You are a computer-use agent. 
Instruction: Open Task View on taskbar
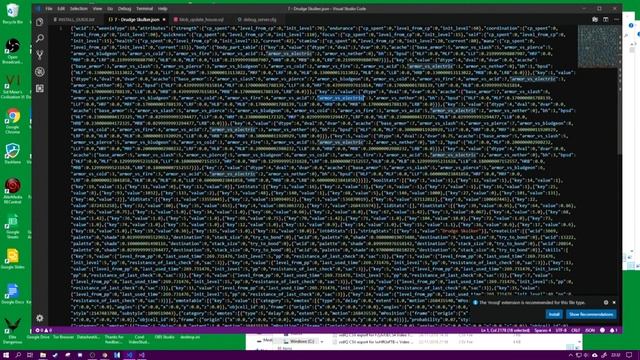tap(30, 355)
